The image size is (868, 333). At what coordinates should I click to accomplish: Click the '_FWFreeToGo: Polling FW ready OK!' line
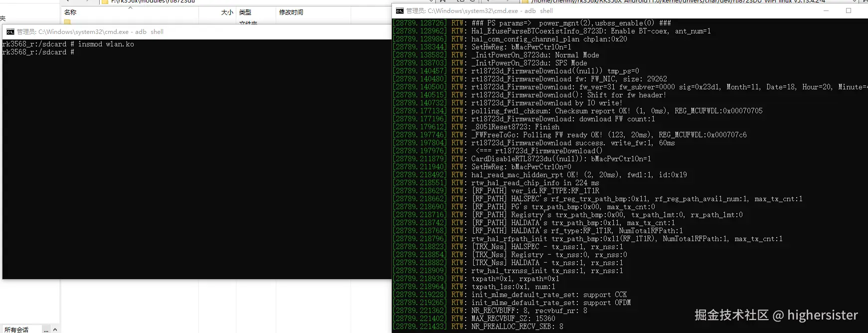(x=570, y=135)
